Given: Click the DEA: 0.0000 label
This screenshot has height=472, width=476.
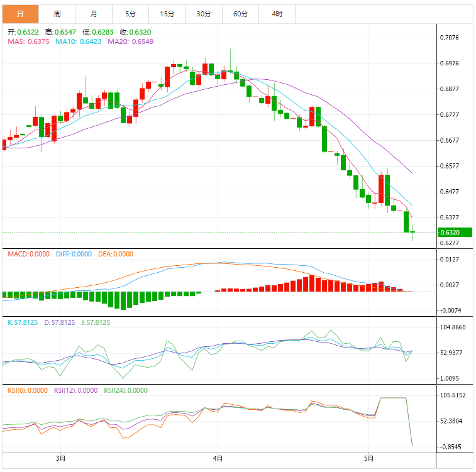Looking at the screenshot, I should coord(116,254).
